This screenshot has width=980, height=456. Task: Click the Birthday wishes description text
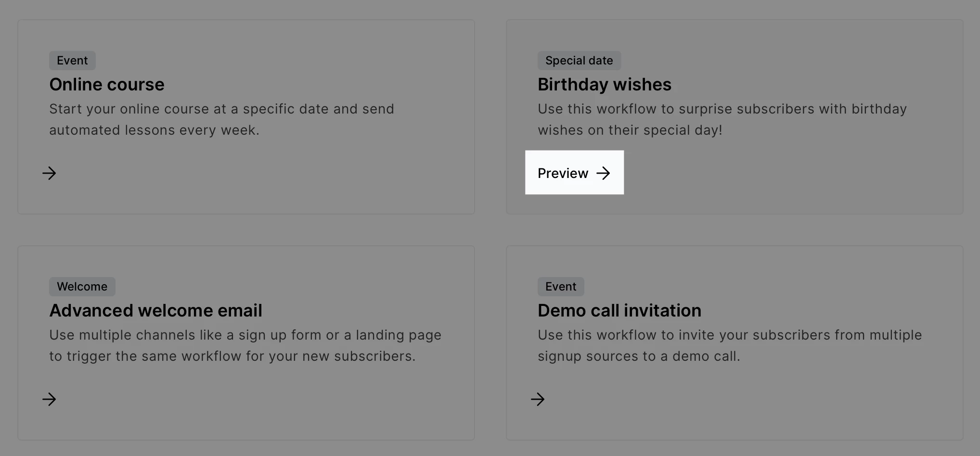[x=722, y=119]
